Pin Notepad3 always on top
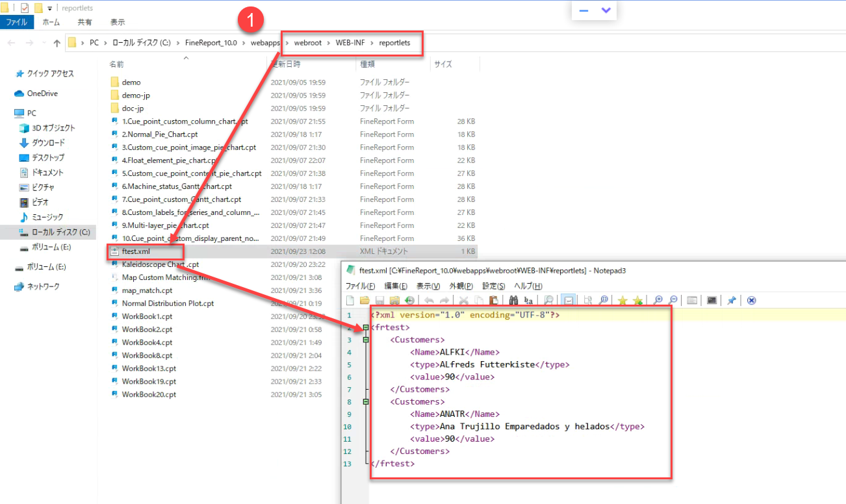The height and width of the screenshot is (504, 846). (x=732, y=300)
